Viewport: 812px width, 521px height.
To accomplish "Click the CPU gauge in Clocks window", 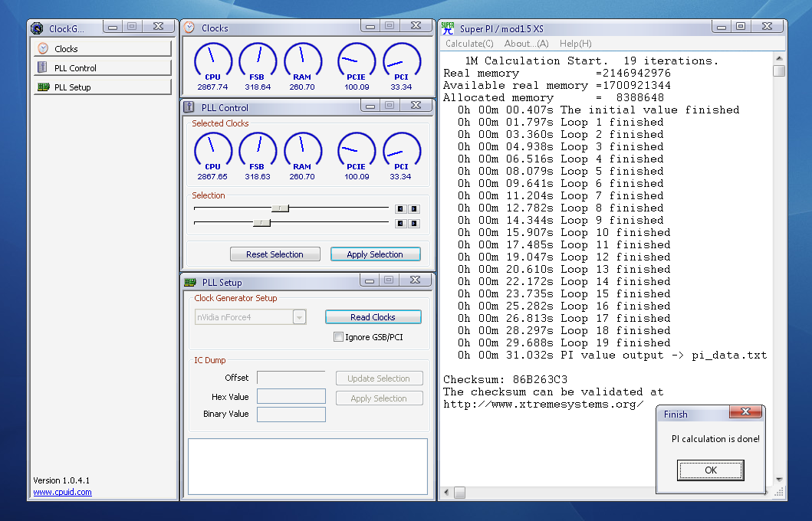I will point(213,67).
